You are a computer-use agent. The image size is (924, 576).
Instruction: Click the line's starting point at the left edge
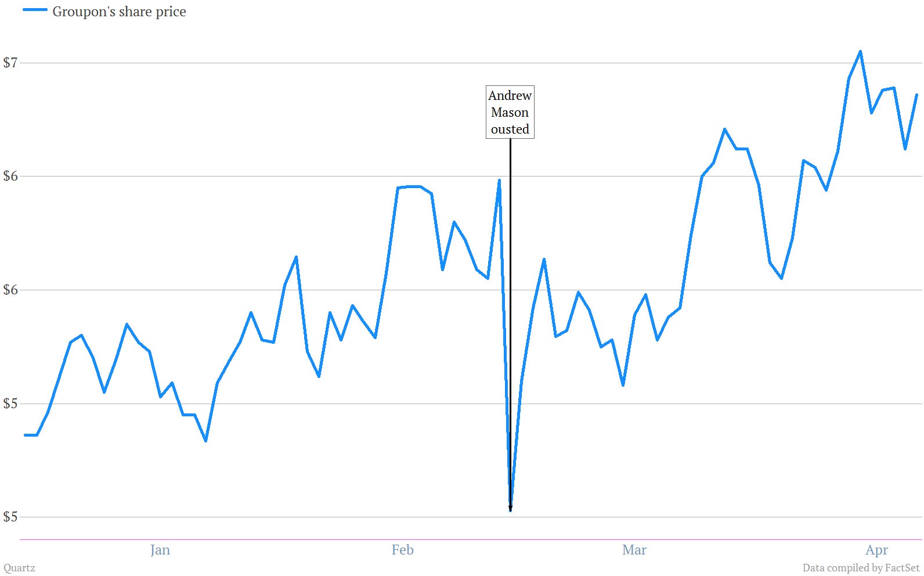coord(25,435)
